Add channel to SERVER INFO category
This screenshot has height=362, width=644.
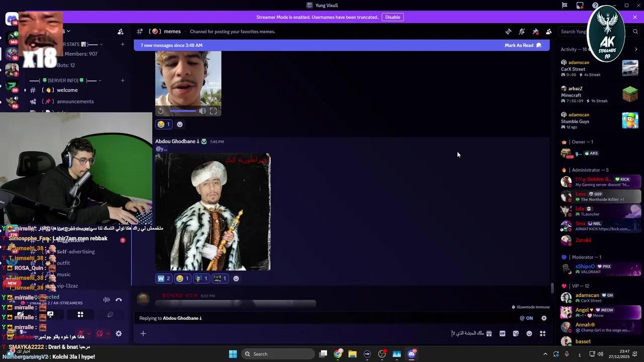click(x=122, y=80)
